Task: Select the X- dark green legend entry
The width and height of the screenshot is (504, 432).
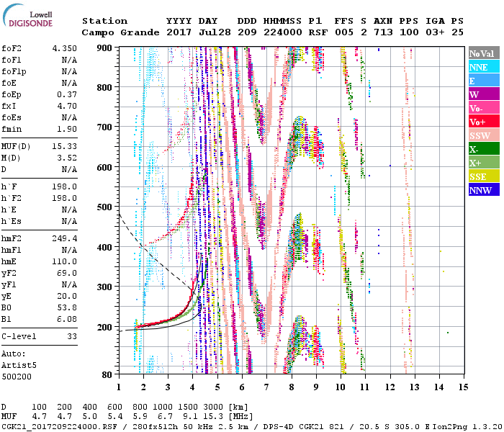Action: click(x=482, y=149)
